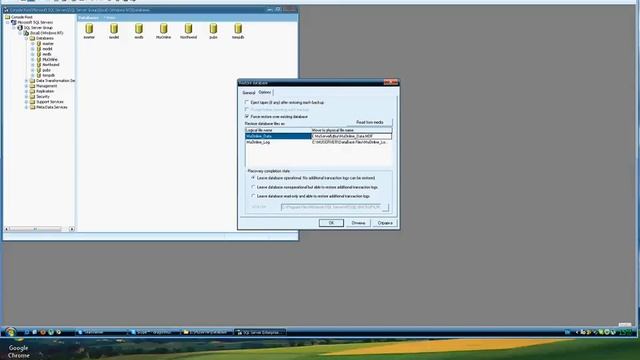
Task: Click the Support Services folder in the tree
Action: click(x=50, y=102)
